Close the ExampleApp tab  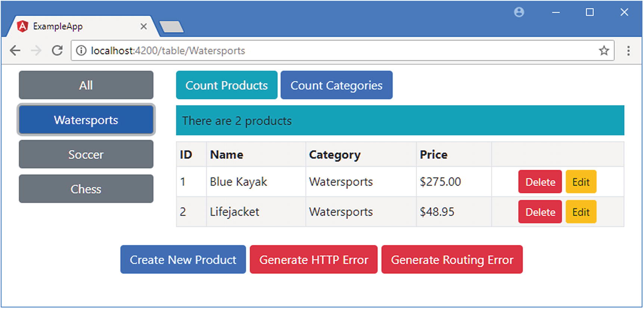point(143,26)
